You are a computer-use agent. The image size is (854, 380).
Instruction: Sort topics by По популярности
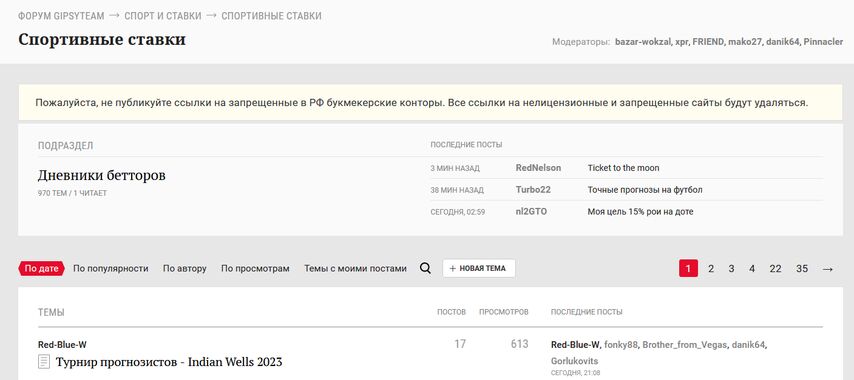[111, 268]
